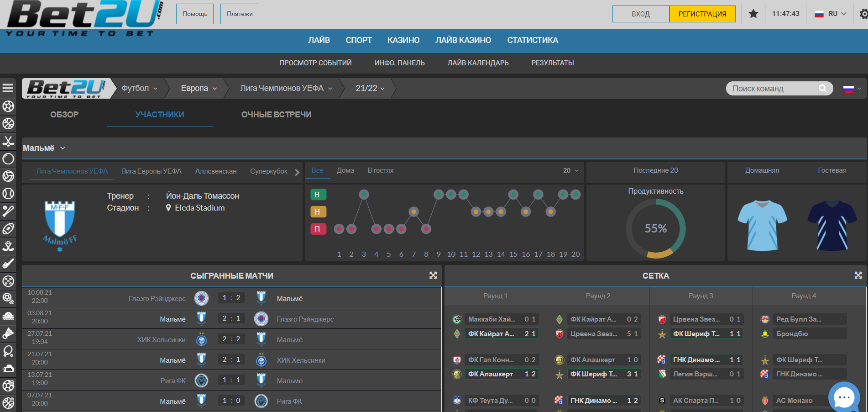Image resolution: width=868 pixels, height=412 pixels.
Task: Select the badminton shuttlecock icon
Action: 8,333
